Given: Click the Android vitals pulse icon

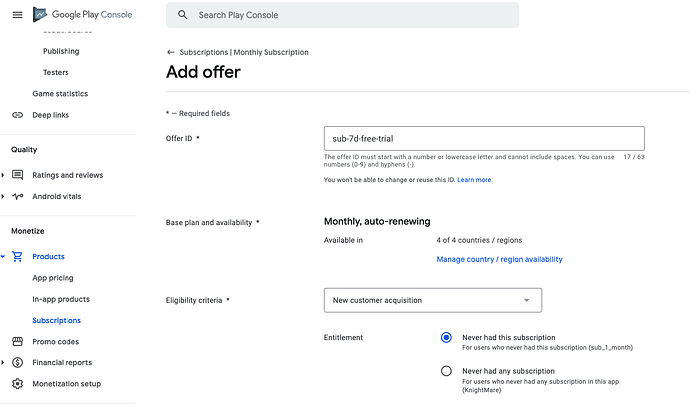Looking at the screenshot, I should click(x=17, y=196).
